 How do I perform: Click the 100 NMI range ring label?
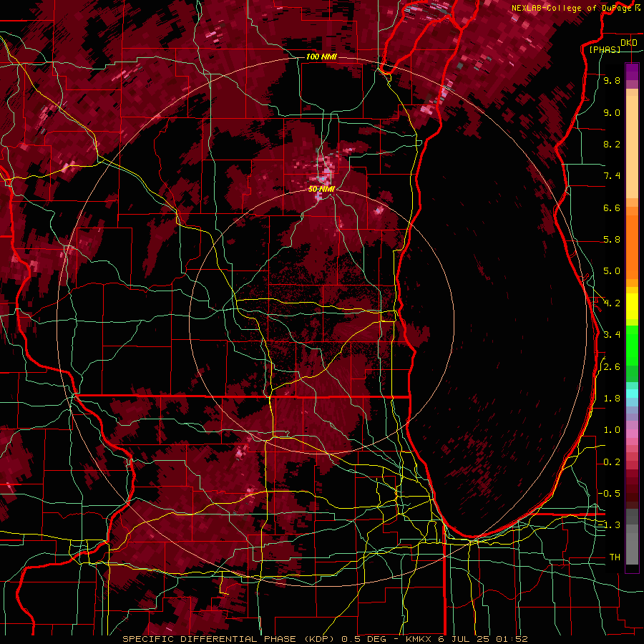321,57
